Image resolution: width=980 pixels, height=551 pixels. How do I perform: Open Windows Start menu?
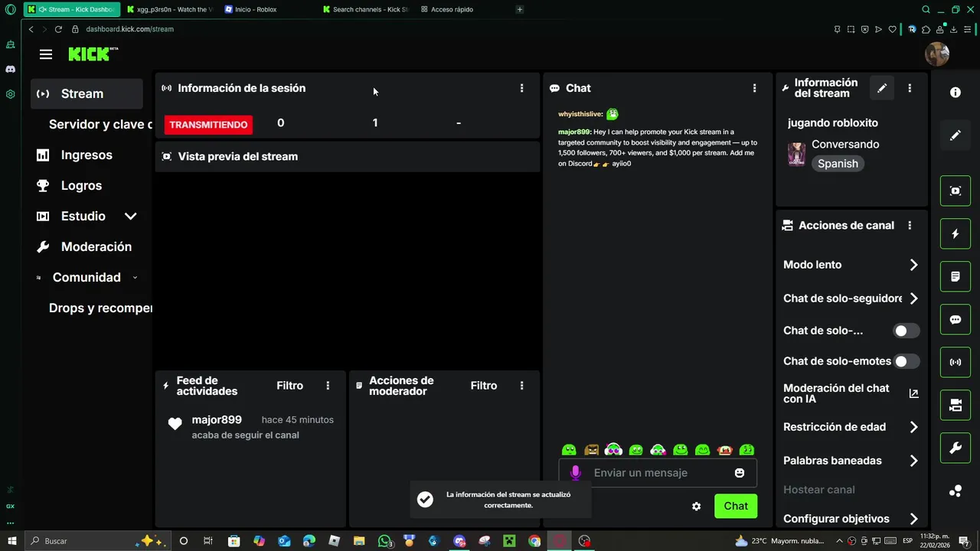click(x=12, y=541)
